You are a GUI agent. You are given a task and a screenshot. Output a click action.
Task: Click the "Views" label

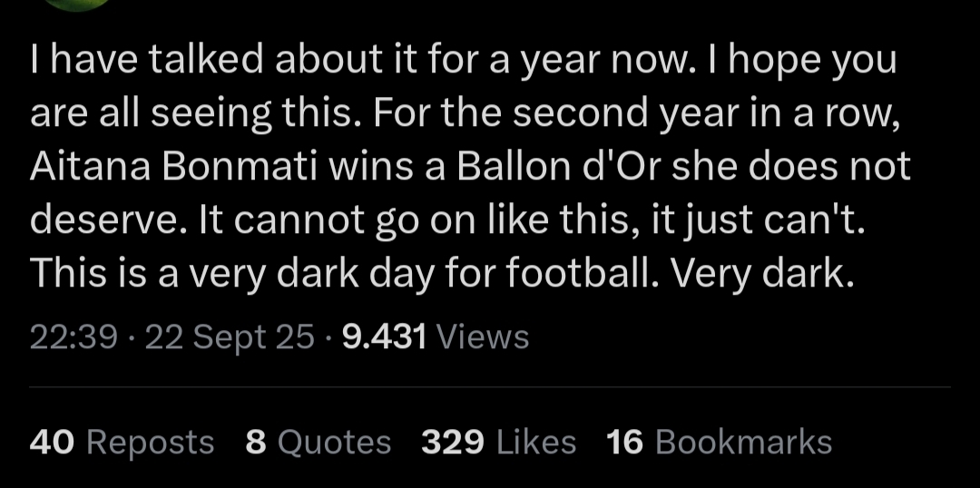[x=483, y=337]
